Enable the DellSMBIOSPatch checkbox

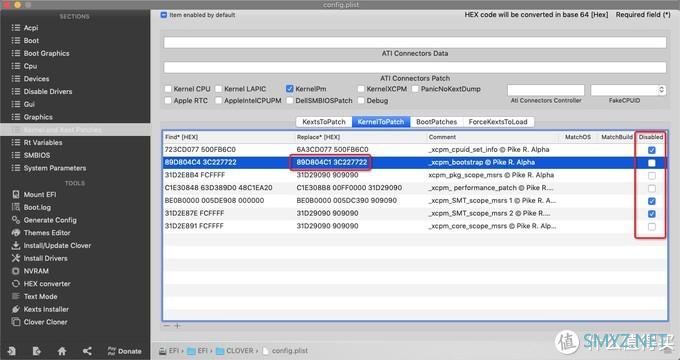pyautogui.click(x=290, y=101)
